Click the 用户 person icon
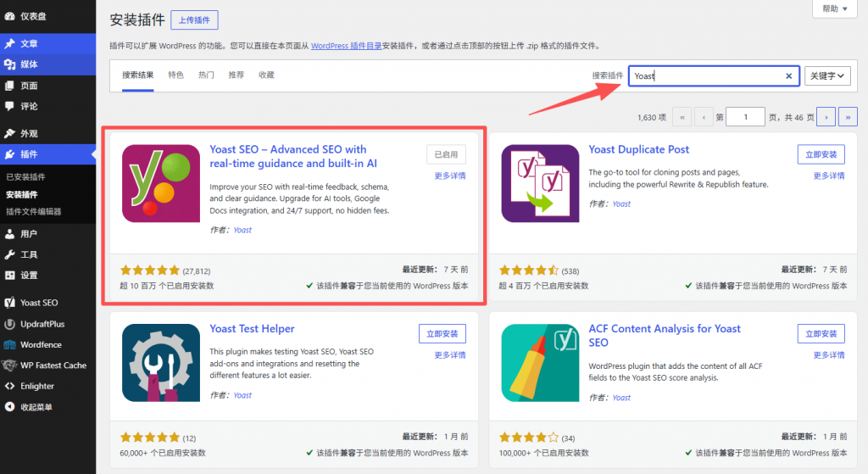 click(9, 234)
